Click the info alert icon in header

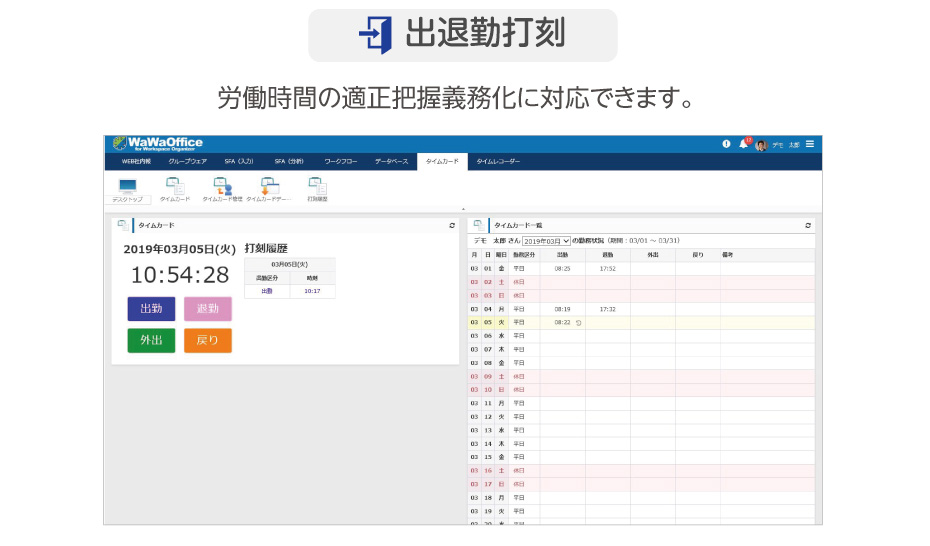coord(726,144)
